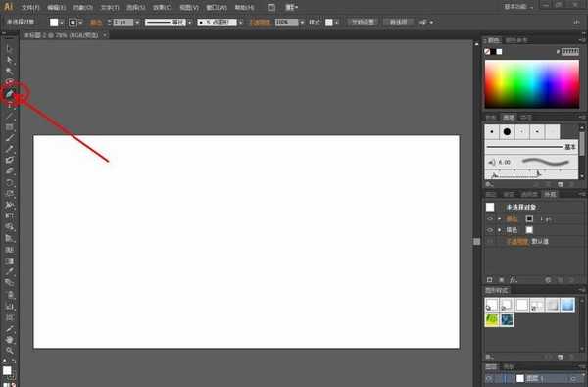Select the Pen tool circled in red

click(x=10, y=94)
